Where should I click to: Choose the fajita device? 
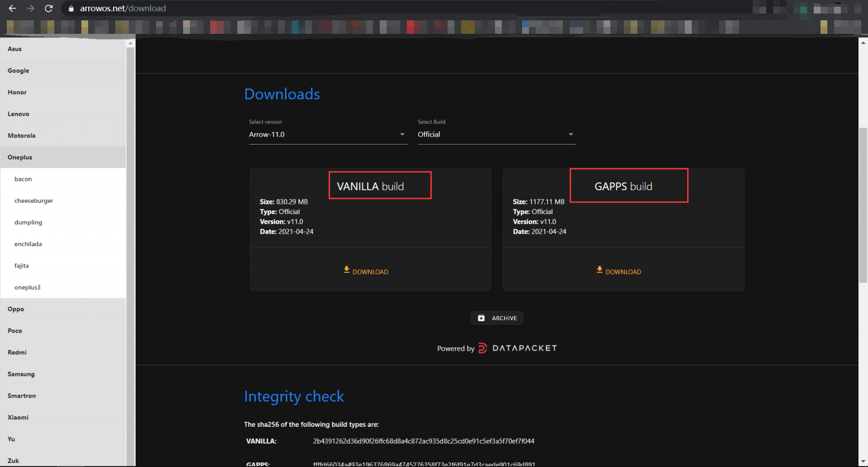pyautogui.click(x=21, y=266)
